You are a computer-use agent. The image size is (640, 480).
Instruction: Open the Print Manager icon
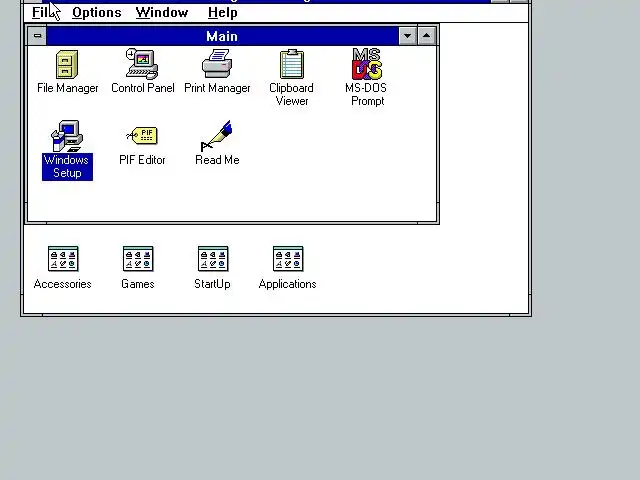(217, 64)
